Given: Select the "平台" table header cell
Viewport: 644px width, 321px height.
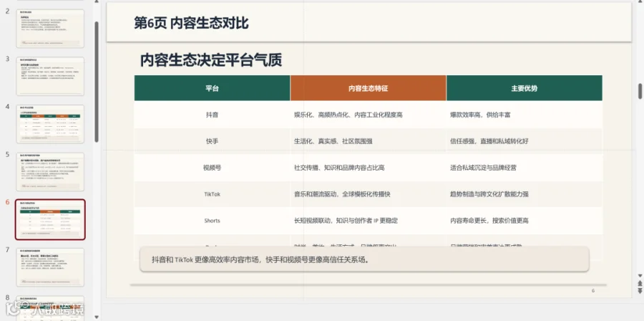Looking at the screenshot, I should point(212,88).
